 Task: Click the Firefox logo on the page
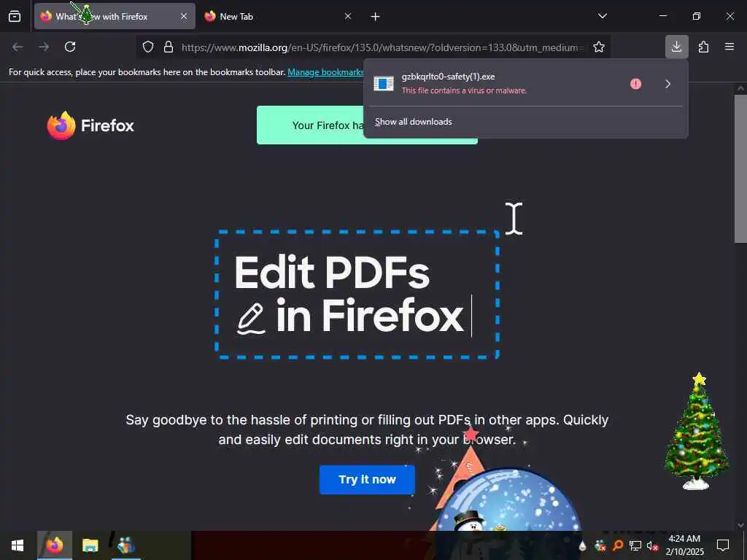(x=90, y=125)
